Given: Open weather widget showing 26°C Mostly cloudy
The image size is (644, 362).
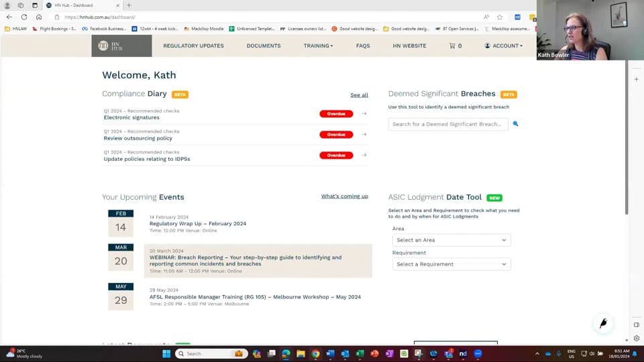Looking at the screenshot, I should (25, 354).
